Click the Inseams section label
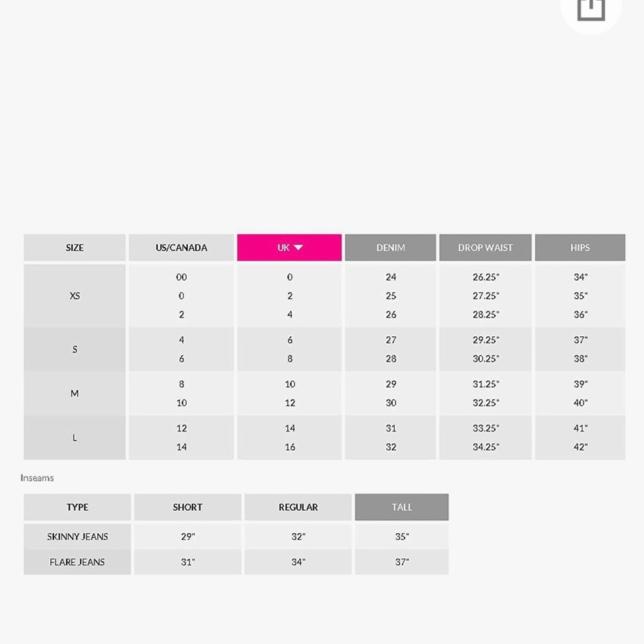The width and height of the screenshot is (644, 644). tap(37, 478)
